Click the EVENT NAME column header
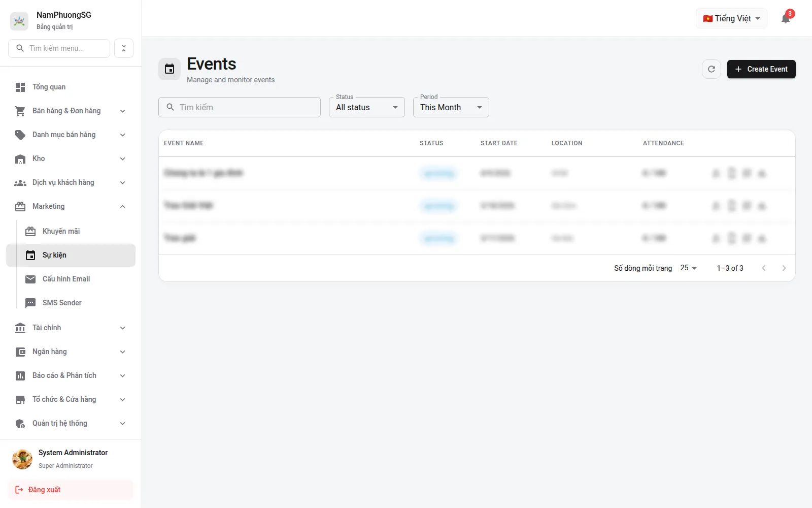 point(184,143)
